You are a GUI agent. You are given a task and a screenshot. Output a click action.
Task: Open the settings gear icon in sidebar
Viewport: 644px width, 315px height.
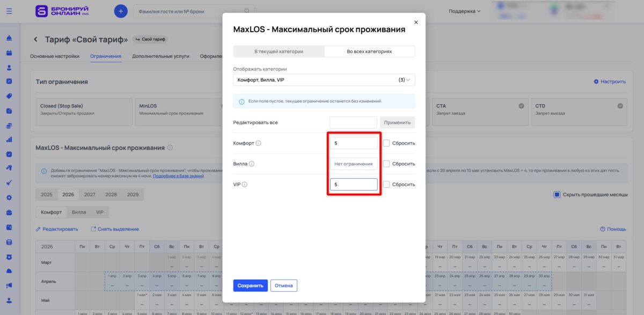(x=10, y=198)
